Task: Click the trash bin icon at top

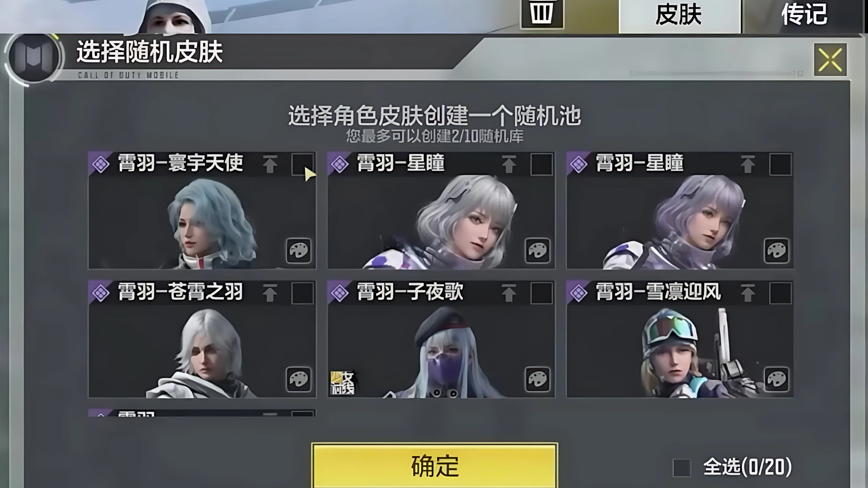Action: (x=542, y=14)
